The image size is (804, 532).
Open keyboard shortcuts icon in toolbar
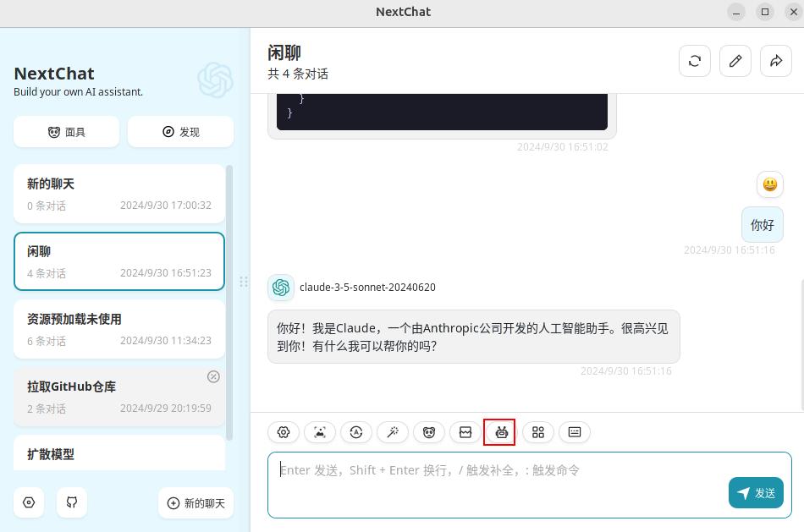click(x=575, y=432)
